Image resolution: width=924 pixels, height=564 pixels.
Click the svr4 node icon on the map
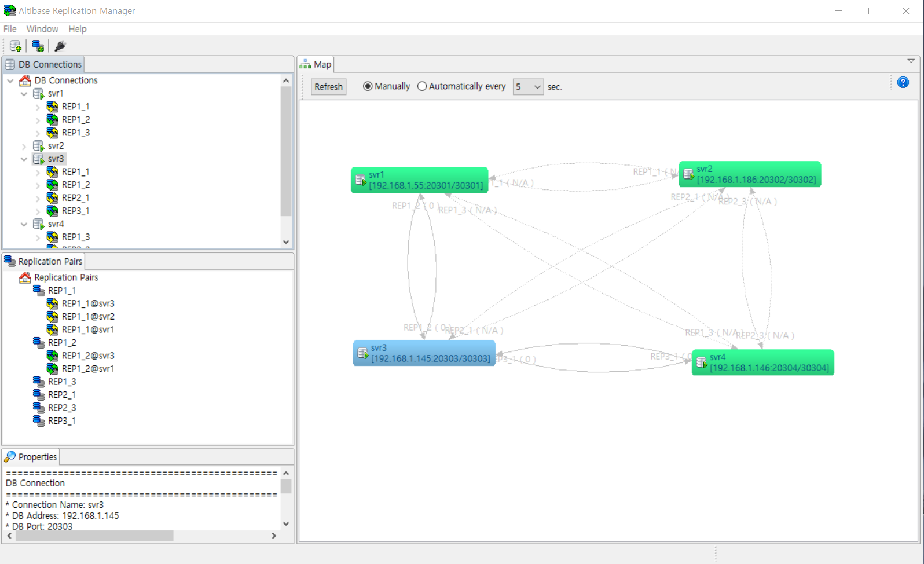coord(701,362)
